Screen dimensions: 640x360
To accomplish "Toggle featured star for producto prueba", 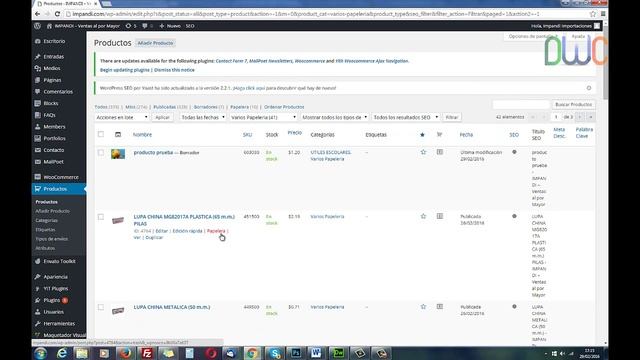I will [x=423, y=152].
